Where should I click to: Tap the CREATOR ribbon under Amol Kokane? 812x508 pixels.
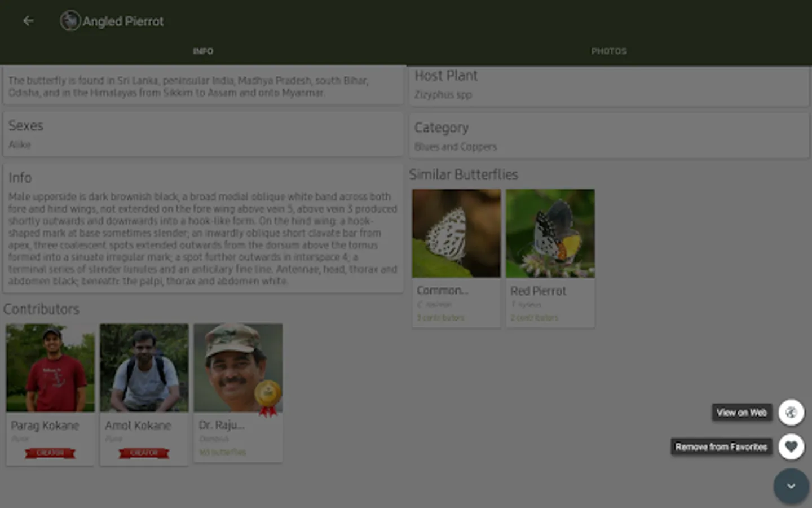(x=144, y=453)
